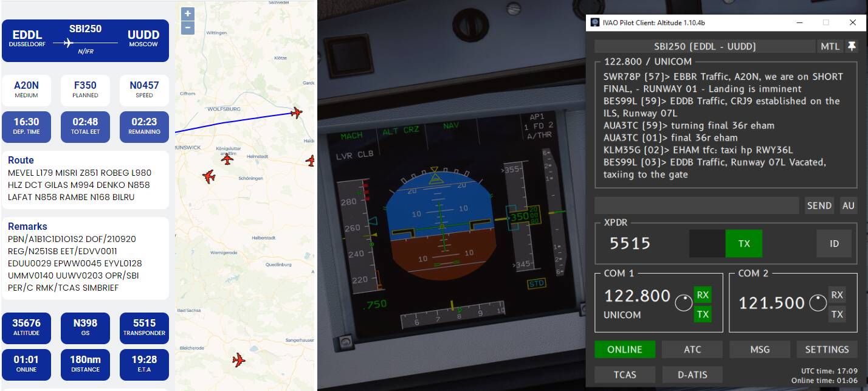The height and width of the screenshot is (391, 868).
Task: Open the ATC tab
Action: click(x=692, y=349)
